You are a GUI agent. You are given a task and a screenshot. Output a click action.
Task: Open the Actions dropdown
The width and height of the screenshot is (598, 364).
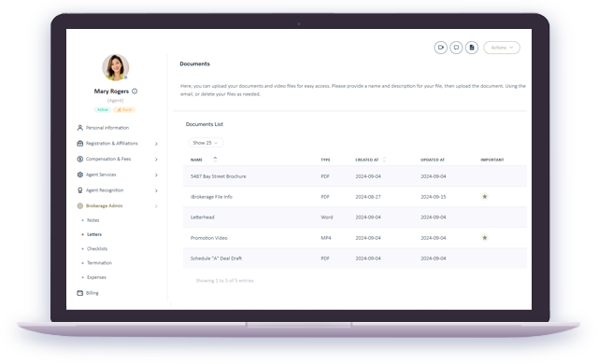click(x=502, y=48)
